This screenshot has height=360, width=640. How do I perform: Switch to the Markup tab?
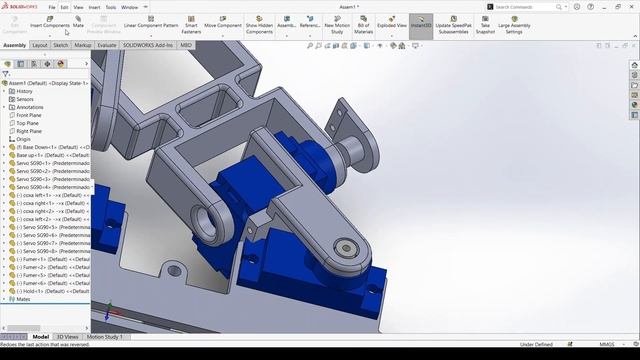(82, 45)
